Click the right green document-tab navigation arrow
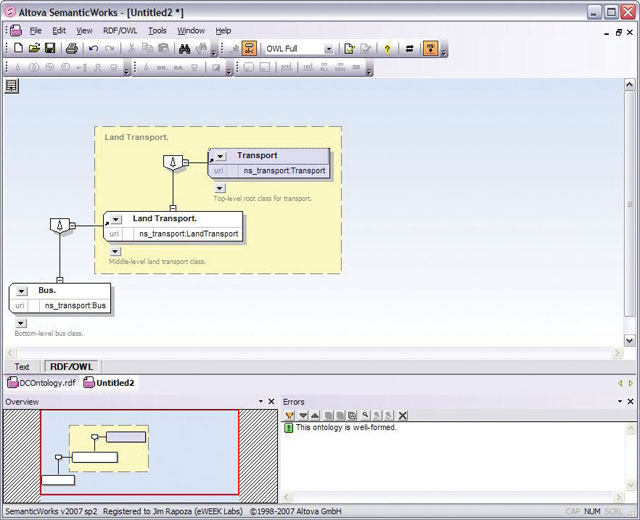The image size is (640, 520). (x=631, y=383)
